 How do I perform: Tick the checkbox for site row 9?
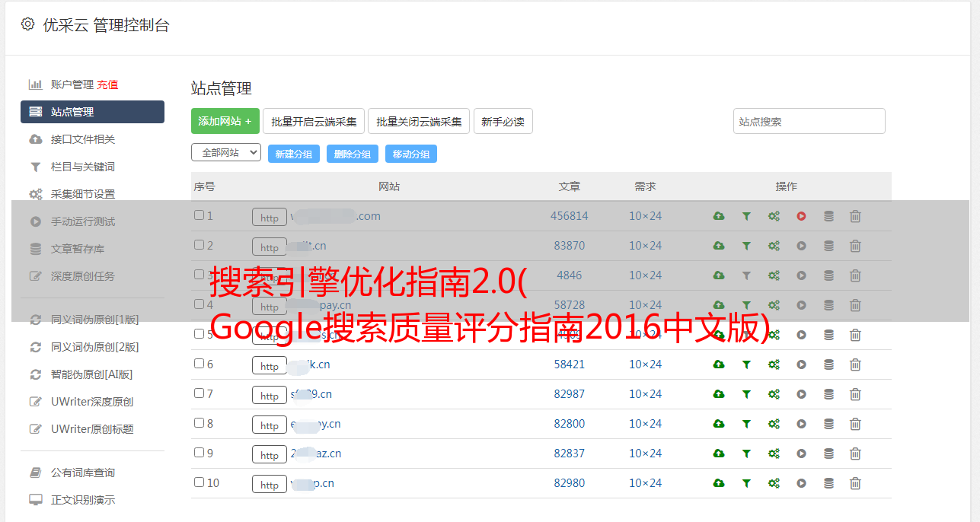coord(199,453)
